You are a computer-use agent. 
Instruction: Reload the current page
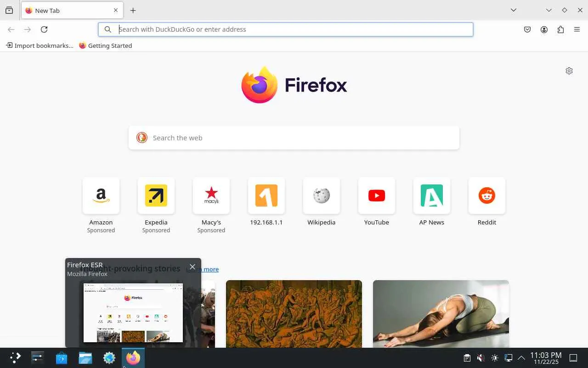click(44, 29)
